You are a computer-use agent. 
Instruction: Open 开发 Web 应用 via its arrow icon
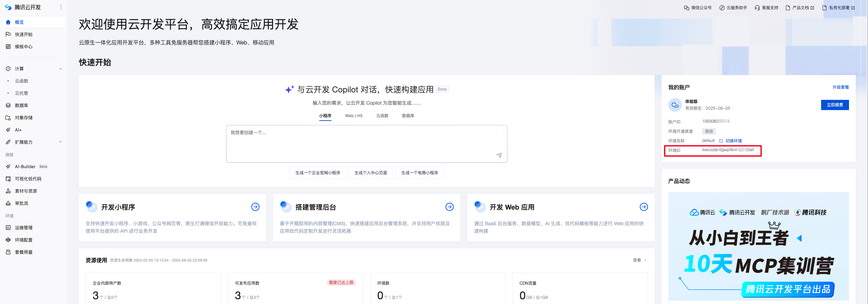pos(644,207)
